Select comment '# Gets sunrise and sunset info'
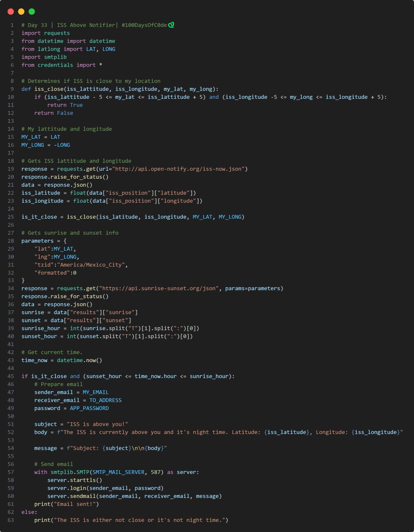 (x=70, y=233)
